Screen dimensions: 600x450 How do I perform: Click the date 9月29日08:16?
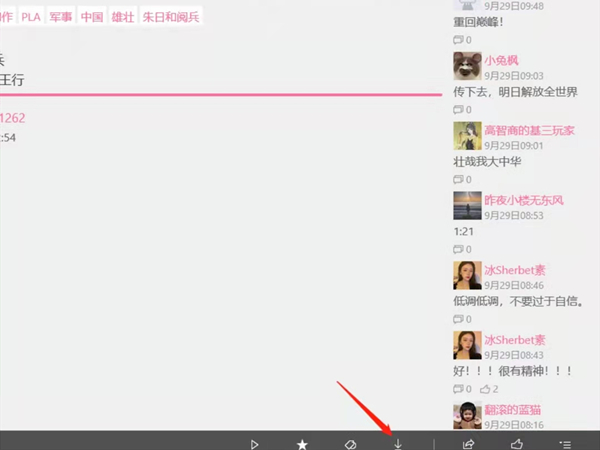pyautogui.click(x=514, y=425)
